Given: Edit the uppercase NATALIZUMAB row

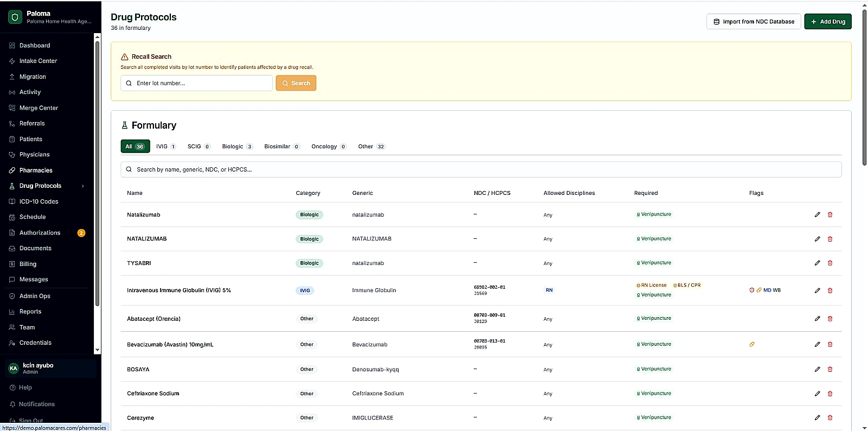Looking at the screenshot, I should coord(817,239).
